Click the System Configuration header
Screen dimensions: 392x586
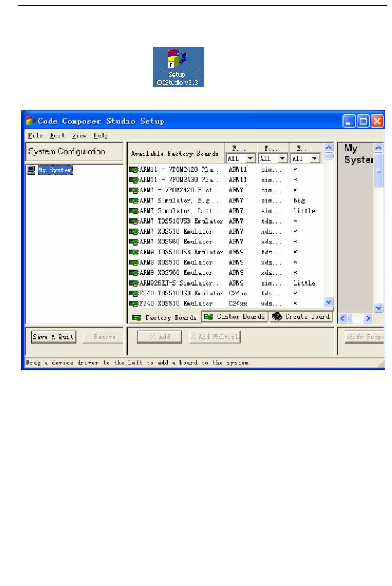coord(74,151)
